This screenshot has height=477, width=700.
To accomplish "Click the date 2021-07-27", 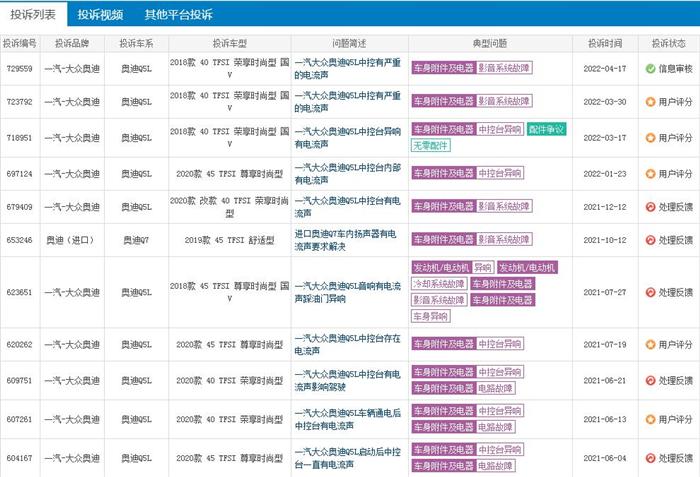I will pyautogui.click(x=605, y=293).
